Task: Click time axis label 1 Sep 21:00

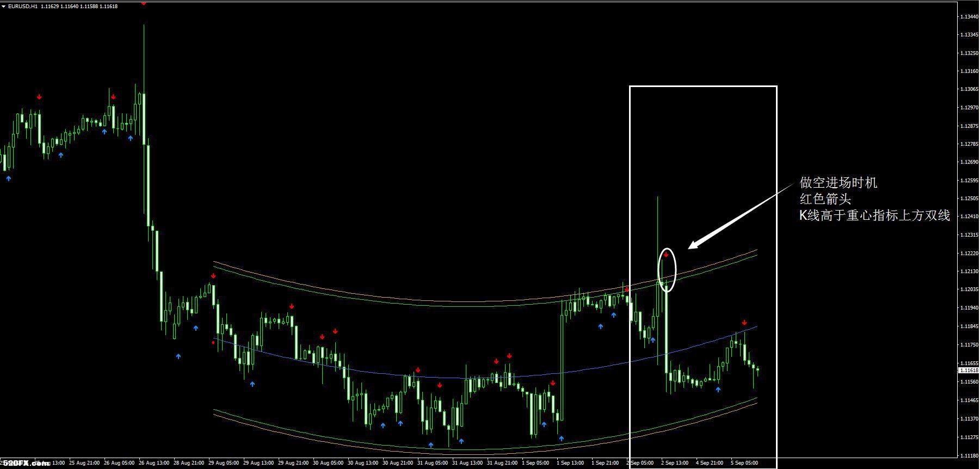Action: [x=605, y=464]
